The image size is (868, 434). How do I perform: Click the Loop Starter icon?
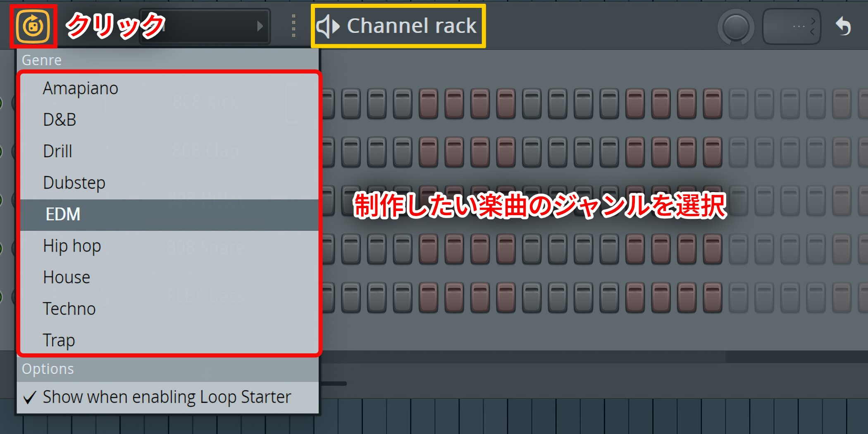coord(33,26)
